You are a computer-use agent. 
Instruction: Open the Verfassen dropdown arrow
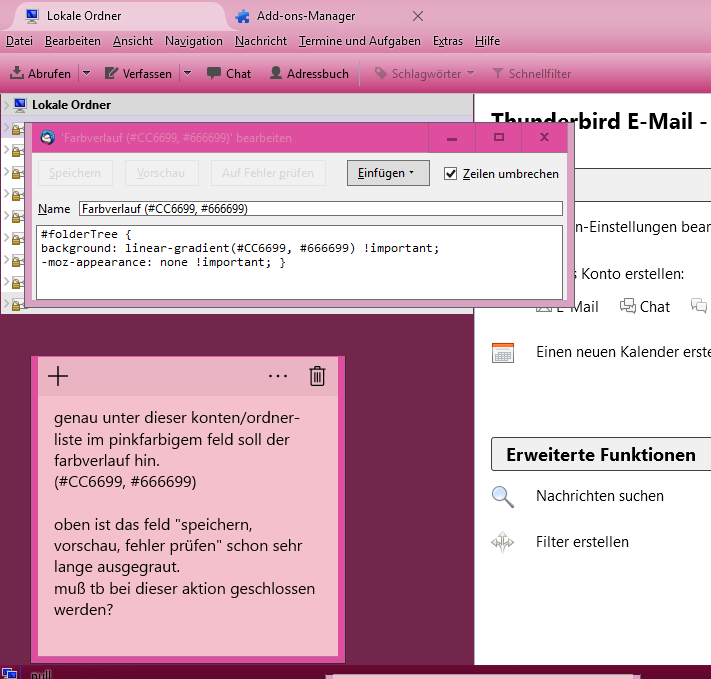[x=187, y=73]
